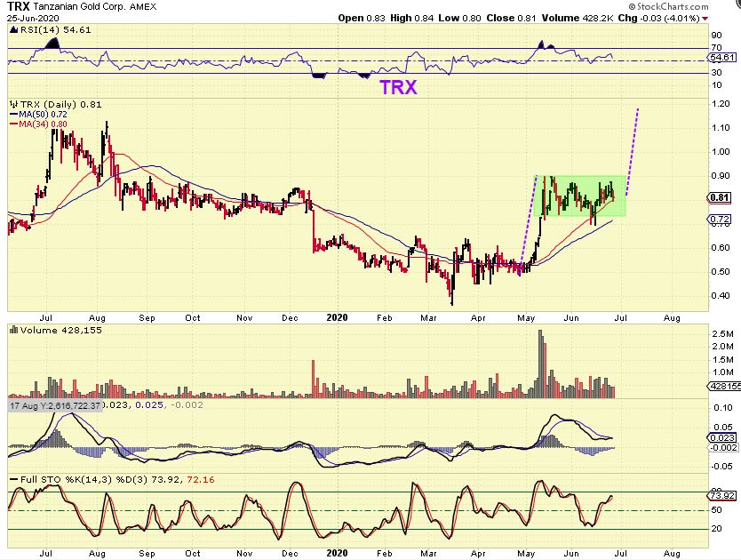Viewport: 741px width, 560px height.
Task: Click Jun on the price panel date axis
Action: pos(571,318)
